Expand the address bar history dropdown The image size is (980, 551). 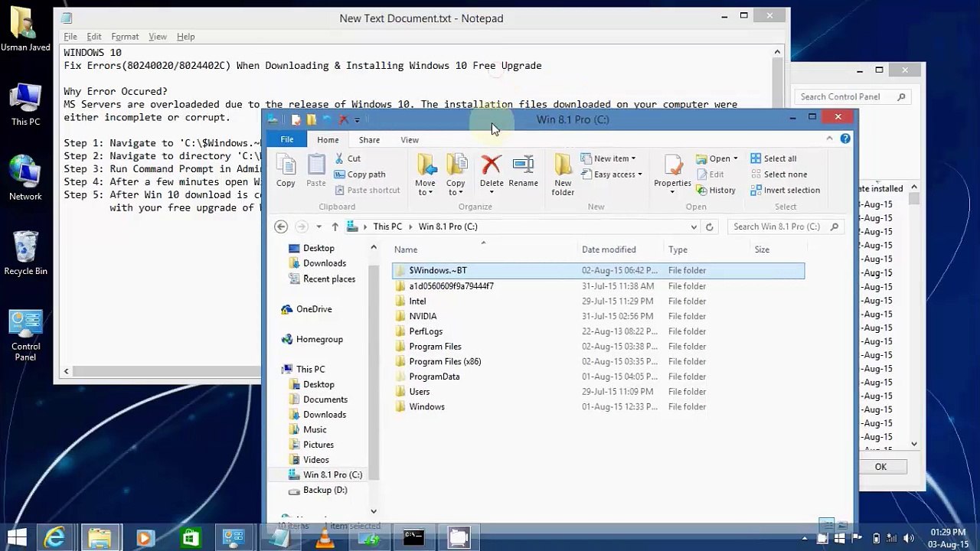pos(694,227)
